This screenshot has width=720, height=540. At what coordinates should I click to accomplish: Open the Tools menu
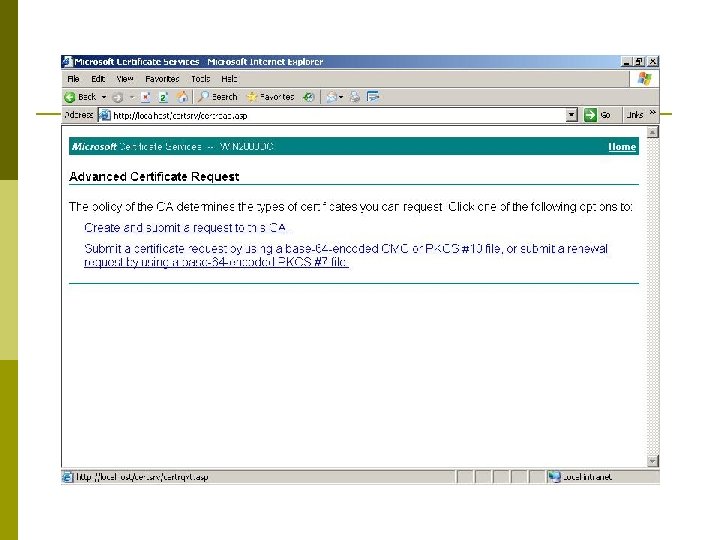[201, 79]
